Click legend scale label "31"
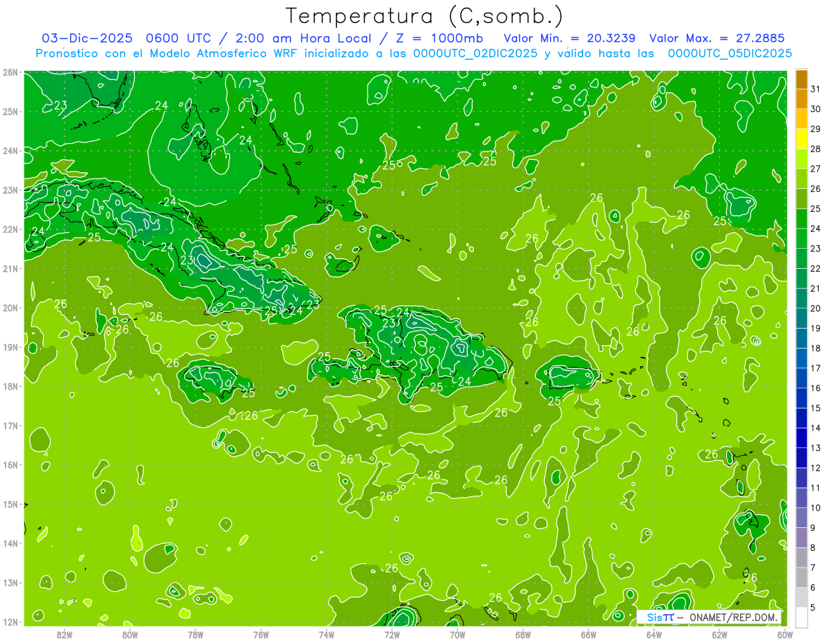834x644 pixels. (816, 89)
